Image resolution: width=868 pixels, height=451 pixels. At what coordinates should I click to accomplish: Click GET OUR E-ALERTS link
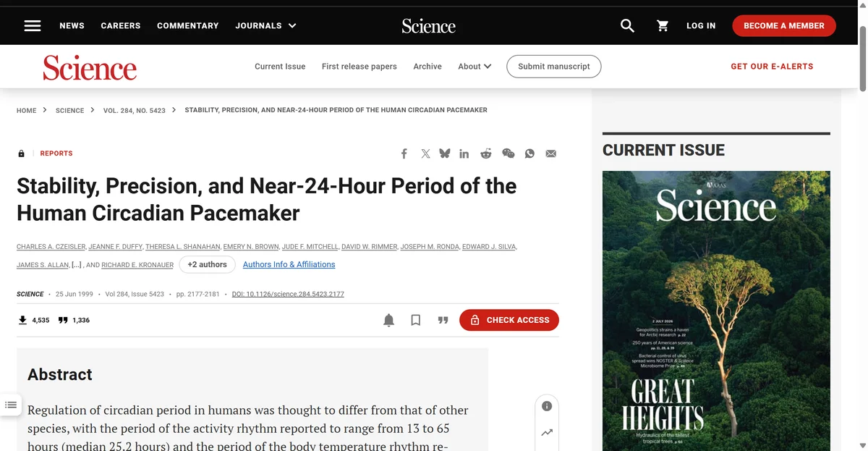772,66
